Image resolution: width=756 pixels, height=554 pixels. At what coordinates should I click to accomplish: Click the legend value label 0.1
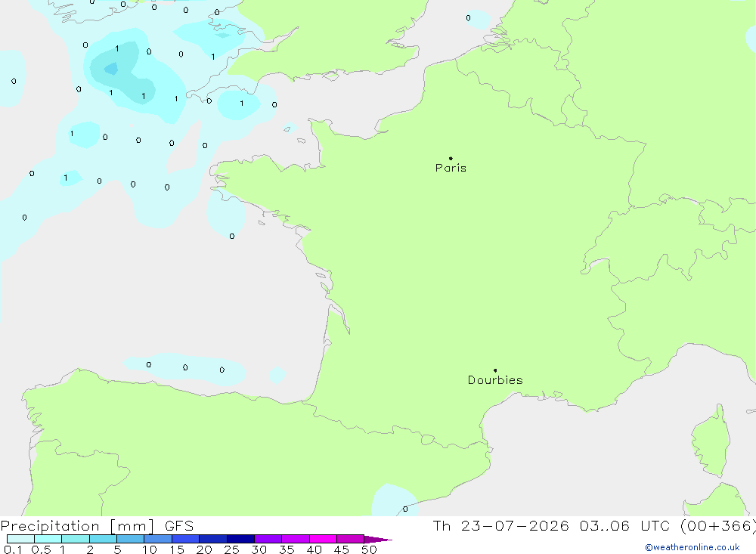[x=13, y=549]
